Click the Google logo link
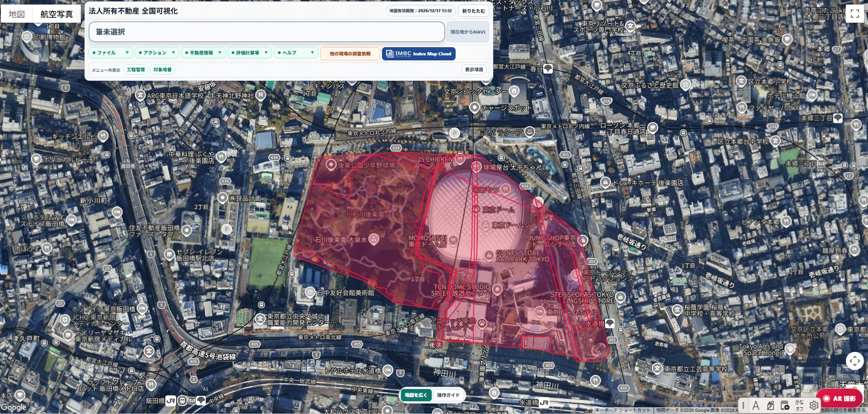Viewport: 868px width, 414px height. 14,407
